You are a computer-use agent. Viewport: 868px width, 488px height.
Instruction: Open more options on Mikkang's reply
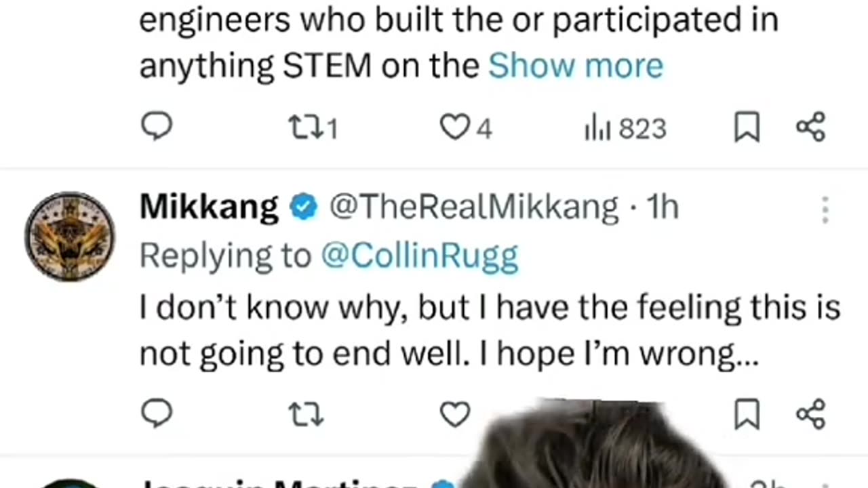pyautogui.click(x=825, y=210)
